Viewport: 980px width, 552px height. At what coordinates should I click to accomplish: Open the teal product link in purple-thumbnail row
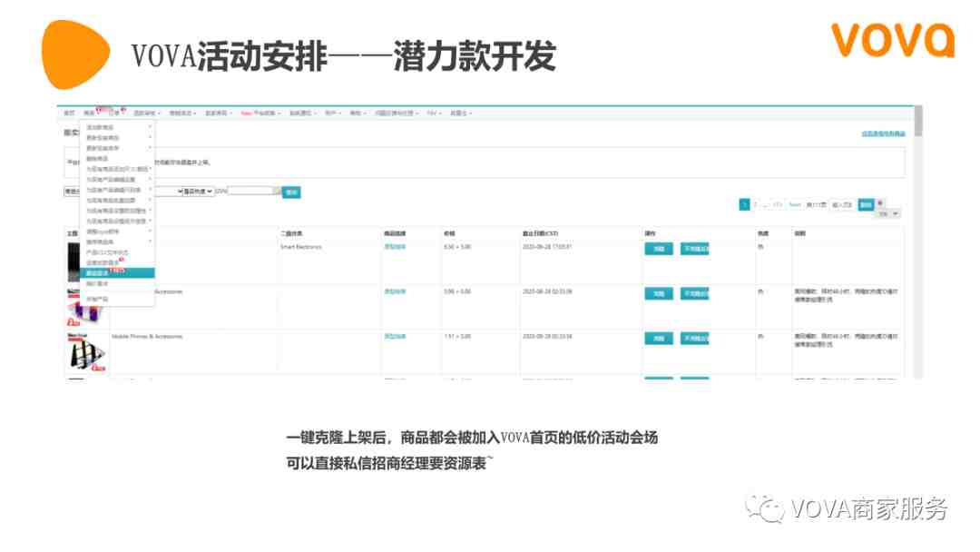[x=395, y=292]
